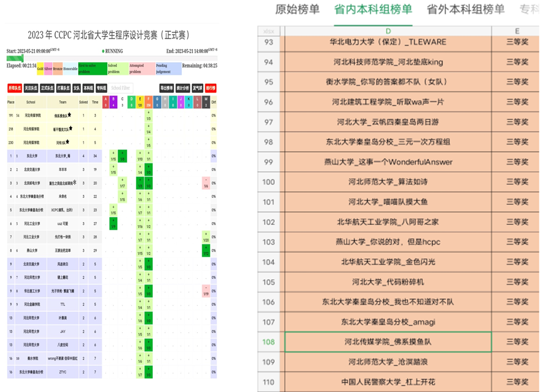545x392 pixels.
Task: Select cell 河北传媒学院_佛系摸鱼队
Action: pos(388,342)
